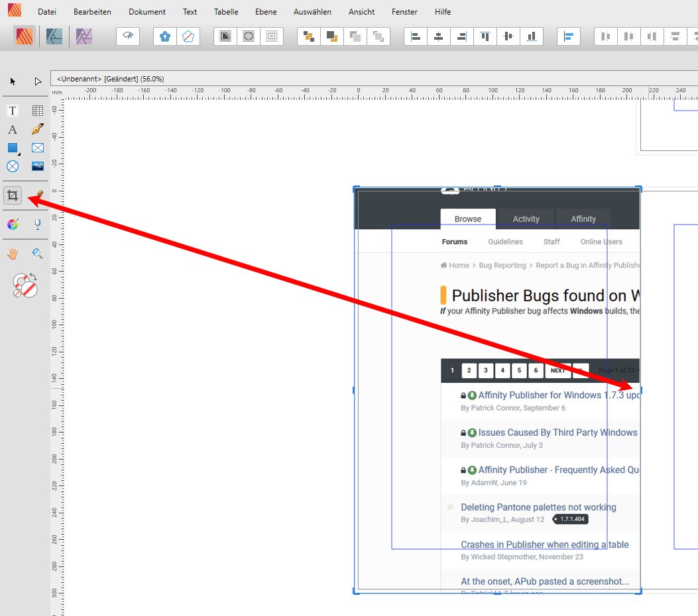Screen dimensions: 698x616
Task: Select the blue Rectangle shape tool
Action: [13, 148]
